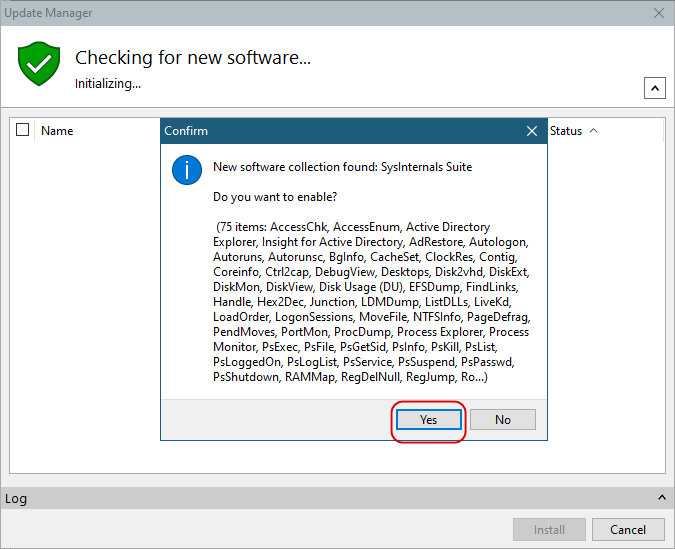The width and height of the screenshot is (675, 549).
Task: Tick the select-all checkbox beside Name
Action: pos(22,130)
